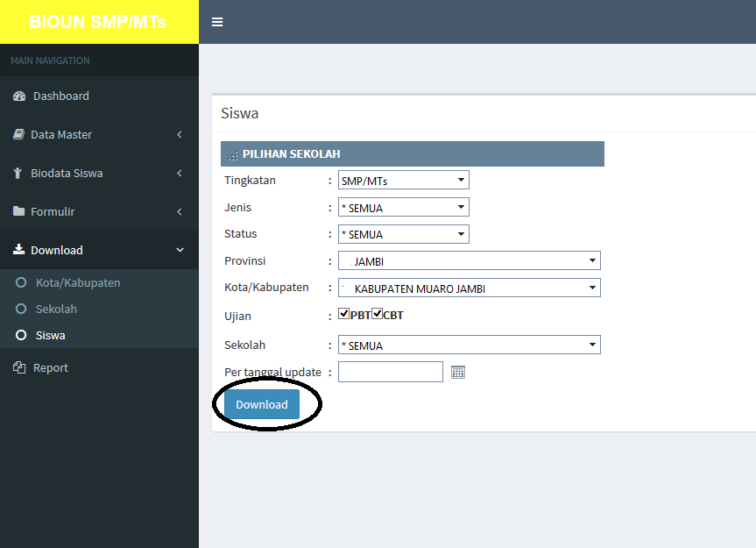Click the Jenis label
Image resolution: width=756 pixels, height=548 pixels.
[237, 208]
